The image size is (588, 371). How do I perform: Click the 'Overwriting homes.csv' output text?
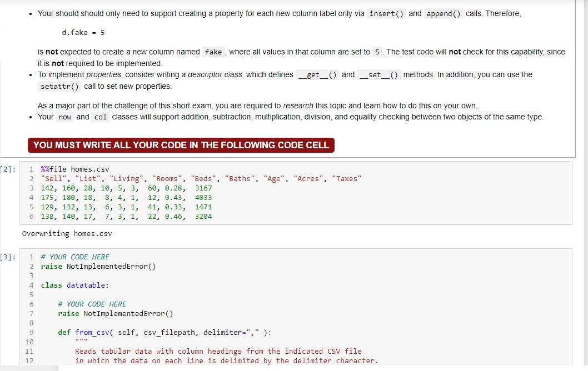[67, 233]
